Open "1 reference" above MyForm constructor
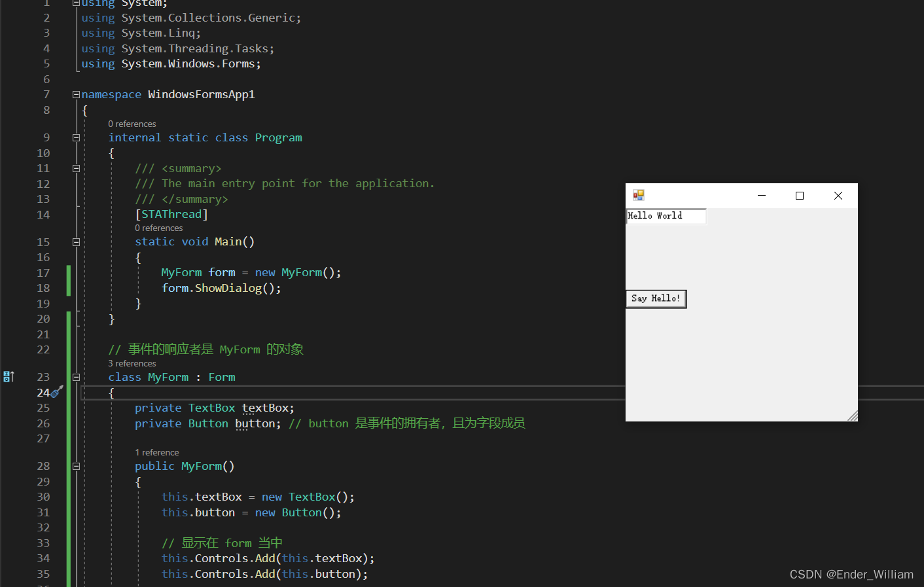 157,453
